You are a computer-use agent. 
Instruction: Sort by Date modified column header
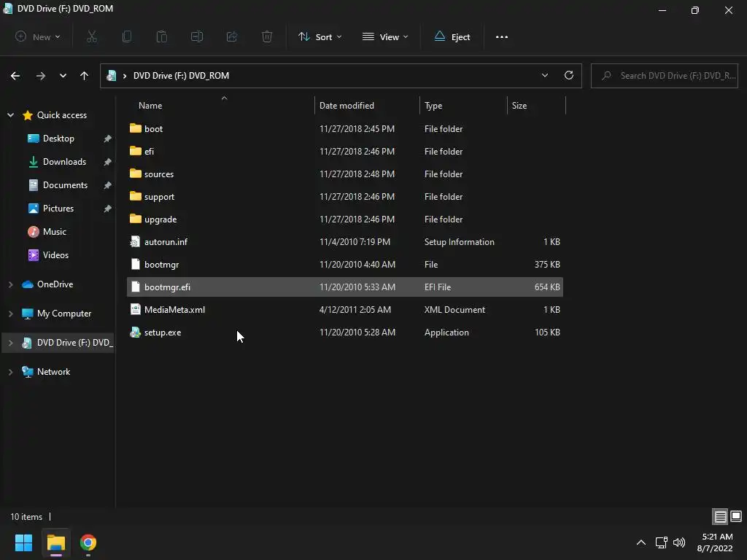point(367,106)
